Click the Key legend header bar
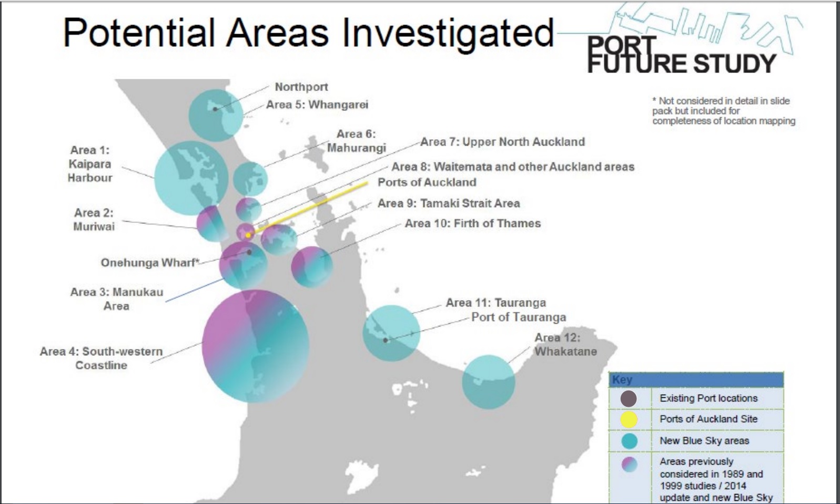The image size is (840, 504). (x=696, y=379)
